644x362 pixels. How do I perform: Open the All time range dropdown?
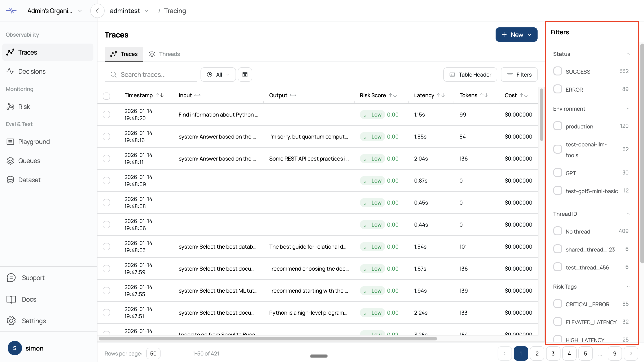[218, 75]
